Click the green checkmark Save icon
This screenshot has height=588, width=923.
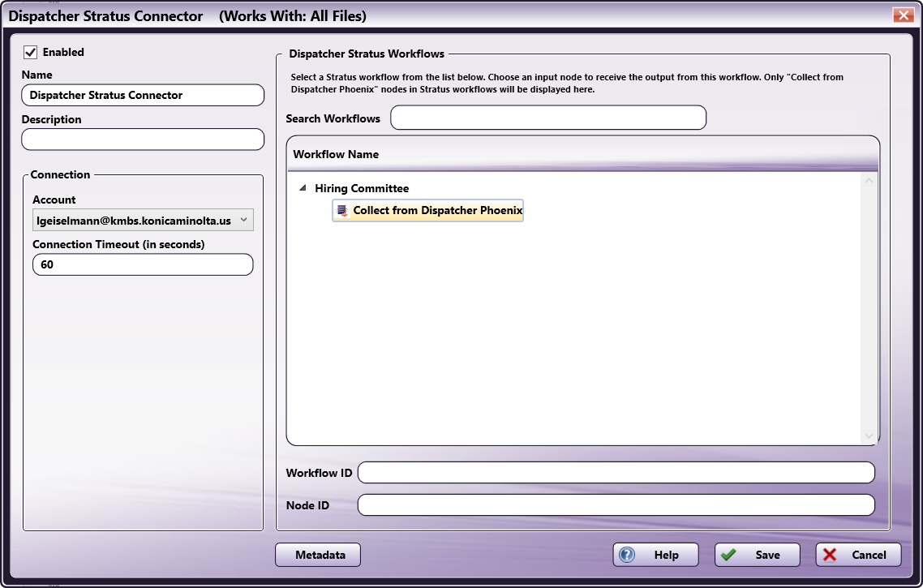click(x=728, y=555)
